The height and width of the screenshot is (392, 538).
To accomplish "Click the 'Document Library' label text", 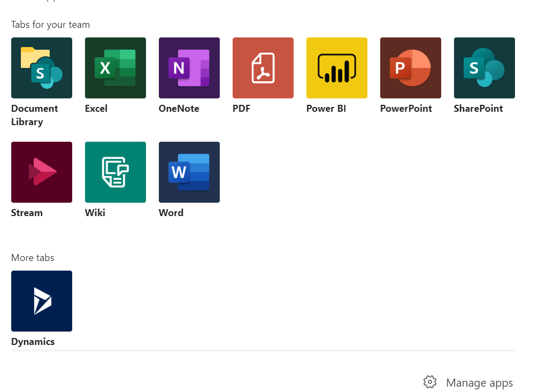I will coord(34,115).
